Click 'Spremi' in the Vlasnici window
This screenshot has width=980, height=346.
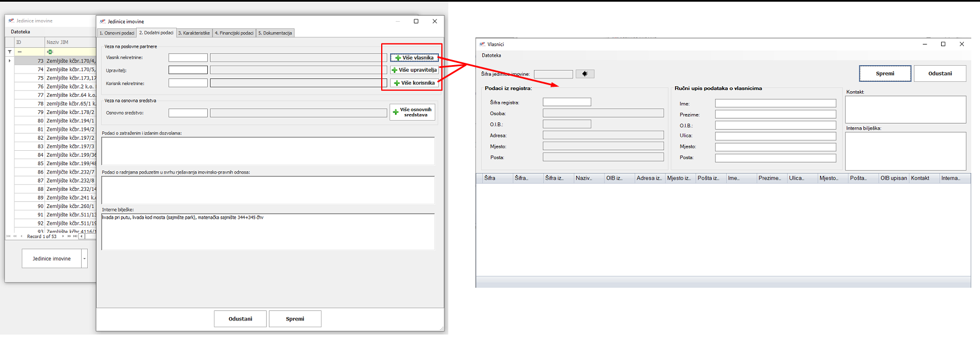(884, 73)
